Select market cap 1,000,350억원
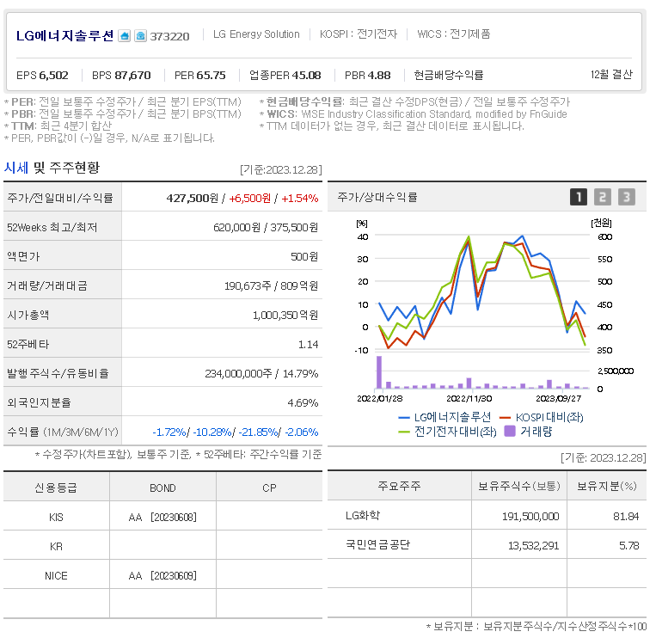Viewport: 656px width, 644px height. pyautogui.click(x=285, y=315)
